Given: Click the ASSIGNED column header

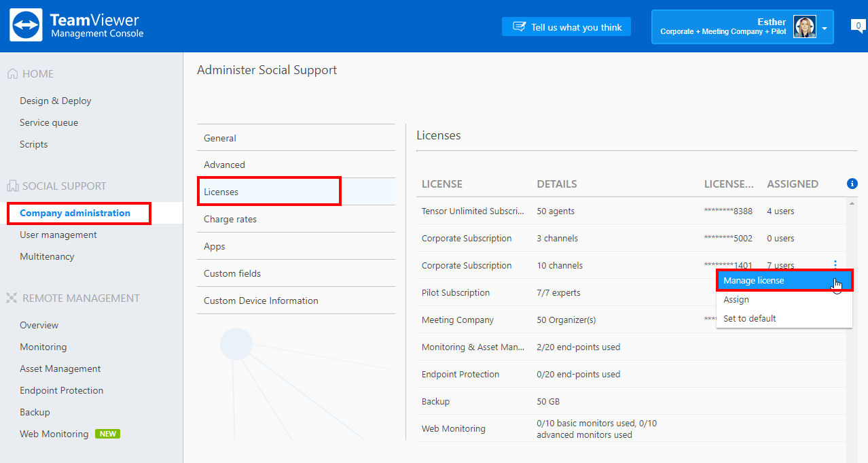Looking at the screenshot, I should [793, 184].
